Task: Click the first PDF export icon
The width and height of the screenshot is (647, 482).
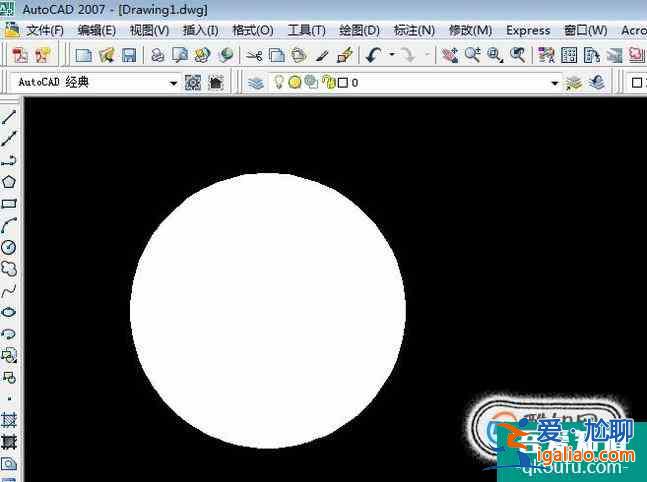Action: point(20,55)
